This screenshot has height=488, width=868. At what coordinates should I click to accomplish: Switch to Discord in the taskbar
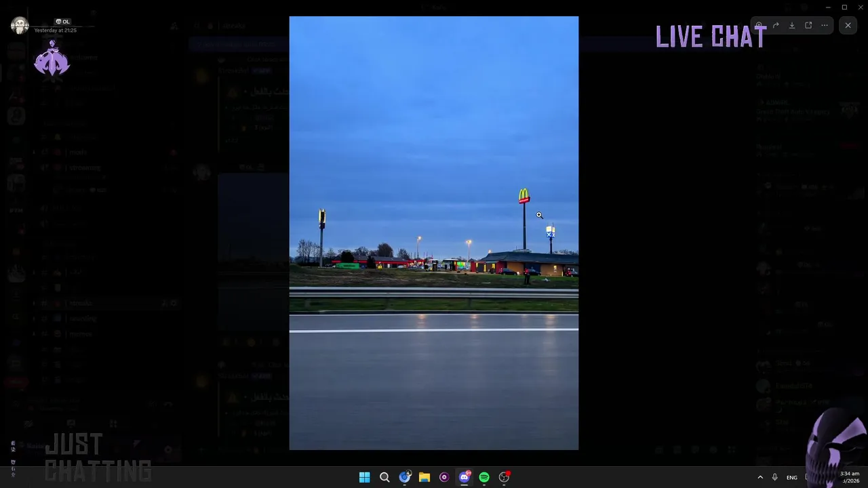[x=465, y=477]
